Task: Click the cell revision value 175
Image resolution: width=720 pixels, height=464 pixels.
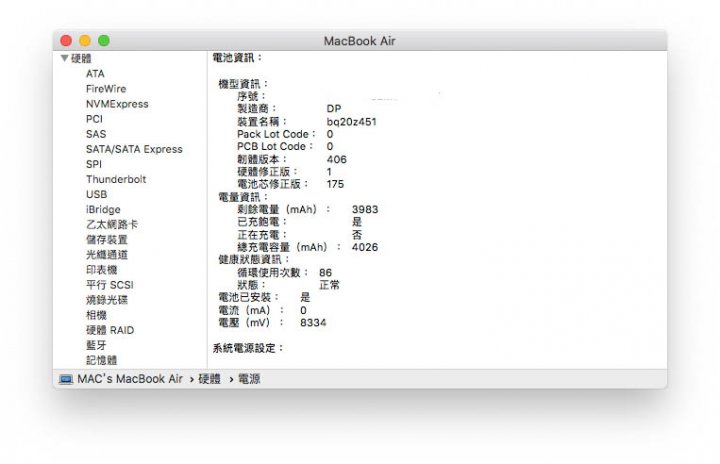Action: tap(335, 184)
